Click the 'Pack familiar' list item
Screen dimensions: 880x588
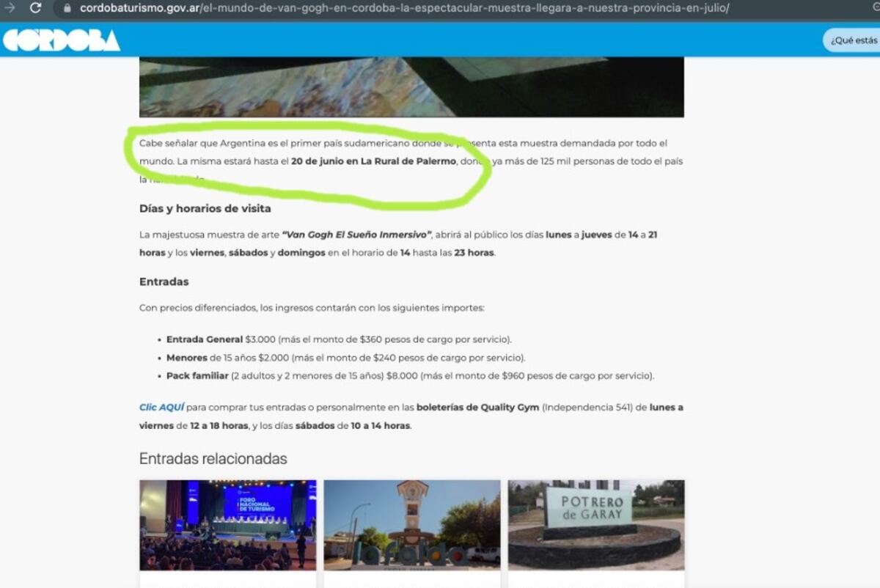(x=410, y=376)
